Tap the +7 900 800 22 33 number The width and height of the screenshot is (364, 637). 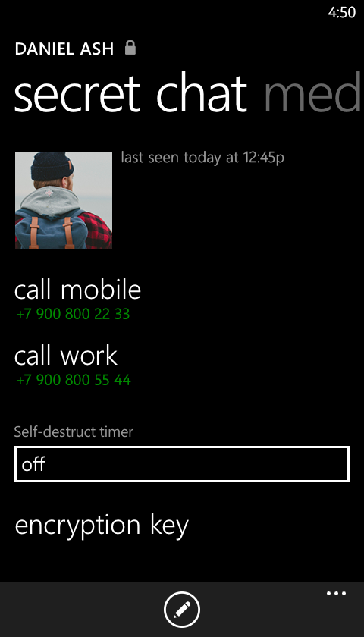tap(73, 314)
